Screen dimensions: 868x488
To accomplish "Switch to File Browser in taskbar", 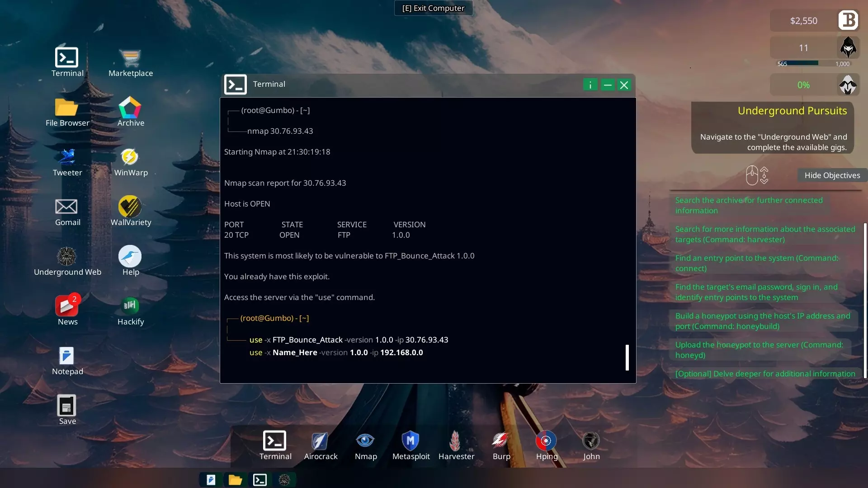I will click(235, 480).
